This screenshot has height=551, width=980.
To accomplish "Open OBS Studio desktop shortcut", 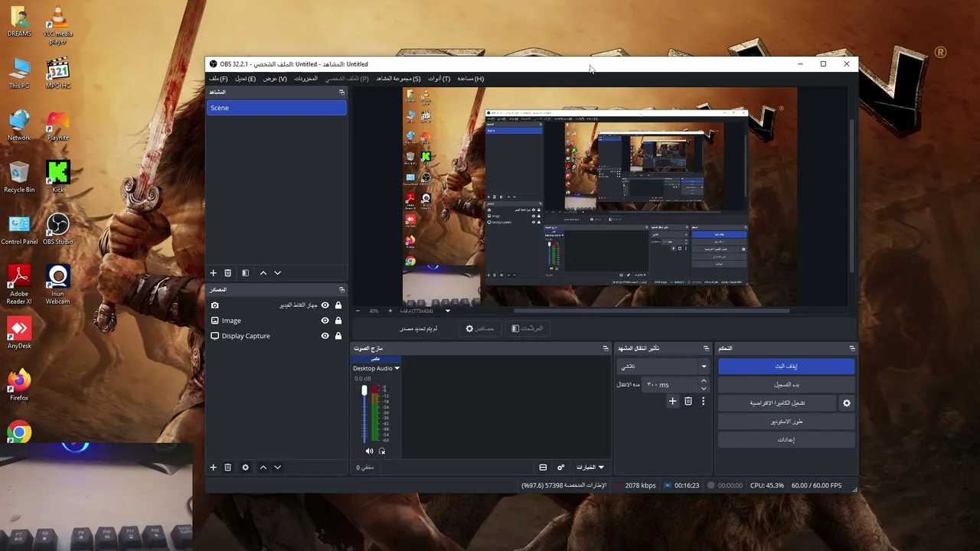I will 57,229.
